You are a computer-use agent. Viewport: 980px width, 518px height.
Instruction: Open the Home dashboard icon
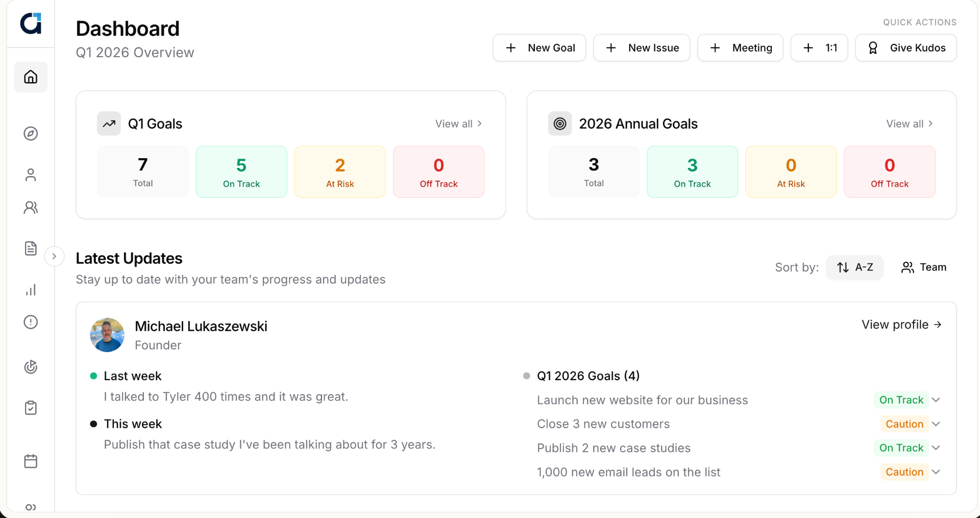(x=31, y=77)
